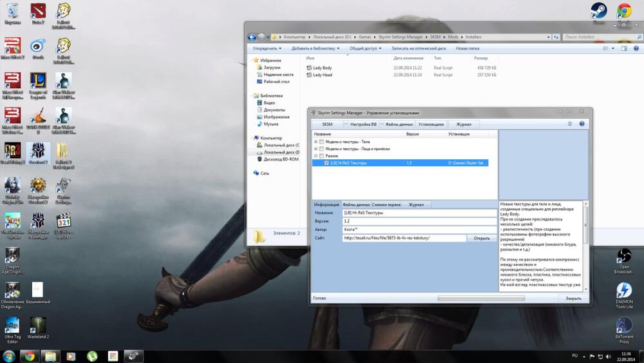
Task: Select the League of Legends desktop icon
Action: [38, 86]
